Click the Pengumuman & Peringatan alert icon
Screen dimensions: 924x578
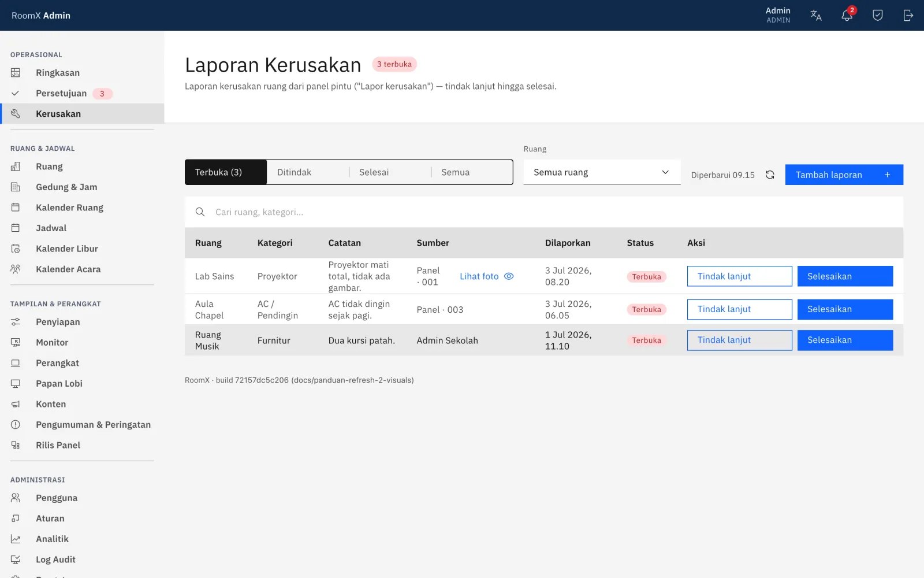(16, 425)
